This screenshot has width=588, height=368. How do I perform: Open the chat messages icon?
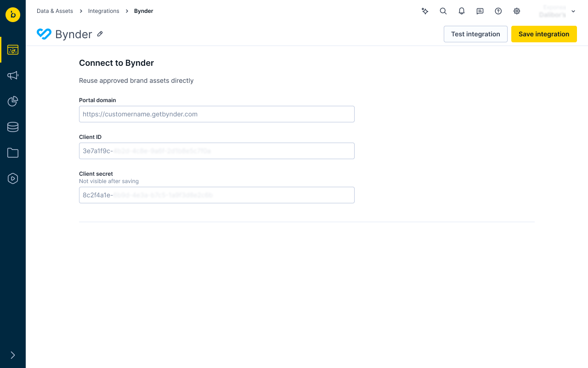[480, 11]
